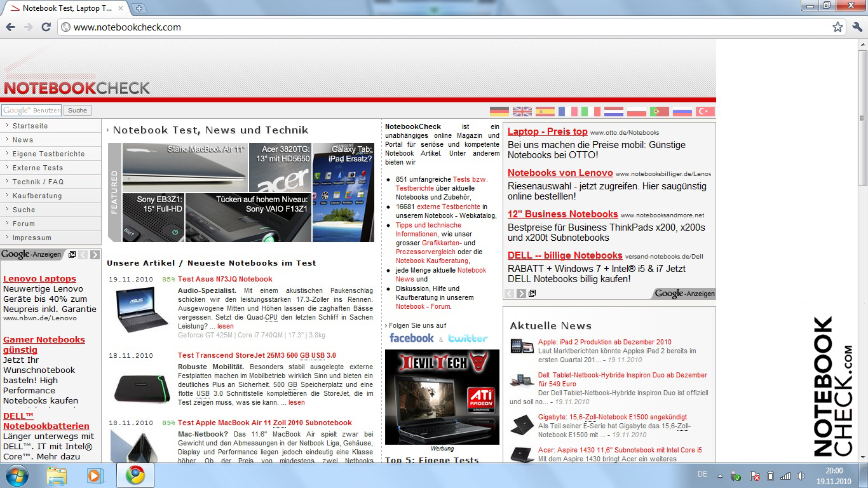Click next arrow in right Google ads
Viewport: 868px width, 488px height.
(521, 293)
